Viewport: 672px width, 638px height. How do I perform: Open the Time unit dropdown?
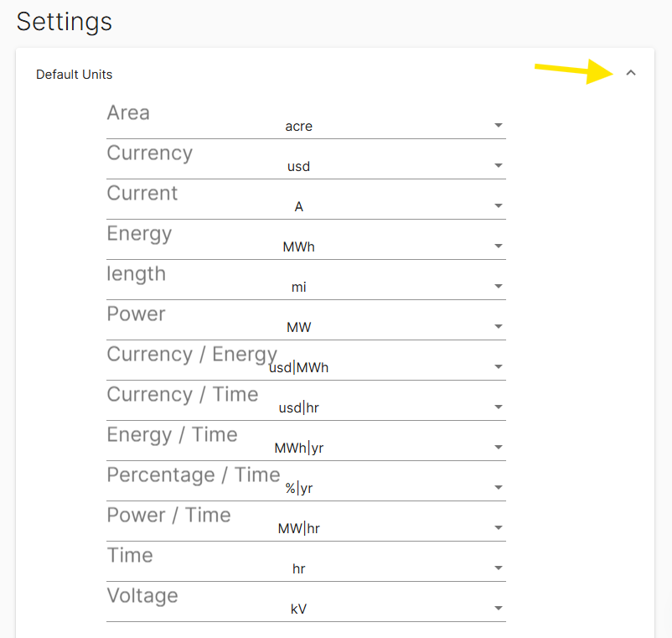(x=498, y=568)
